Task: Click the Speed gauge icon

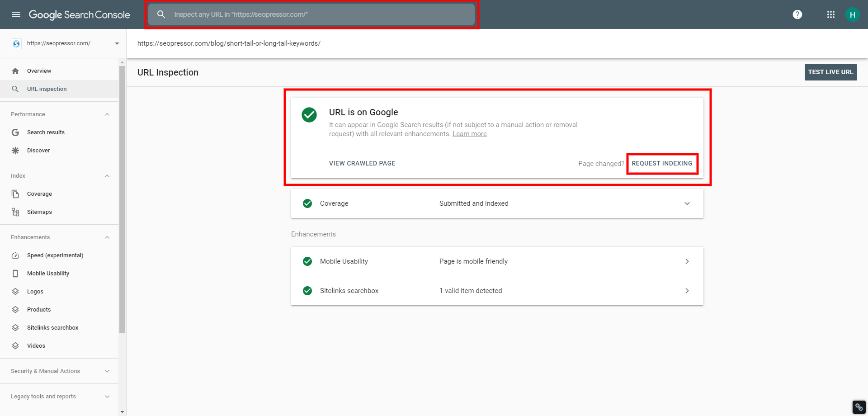Action: click(15, 255)
